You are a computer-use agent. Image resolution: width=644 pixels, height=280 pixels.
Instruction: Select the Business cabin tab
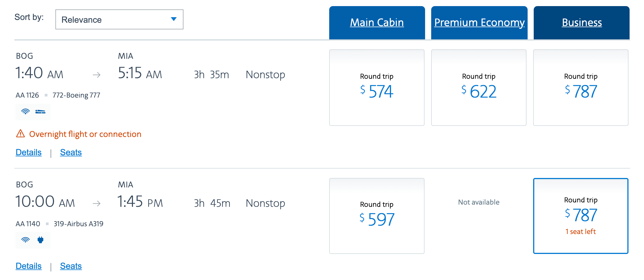point(582,22)
